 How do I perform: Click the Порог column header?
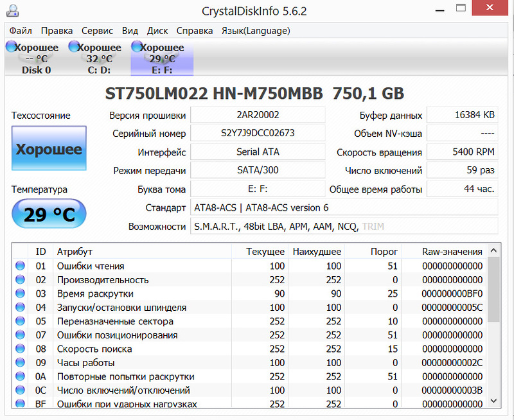click(x=373, y=252)
